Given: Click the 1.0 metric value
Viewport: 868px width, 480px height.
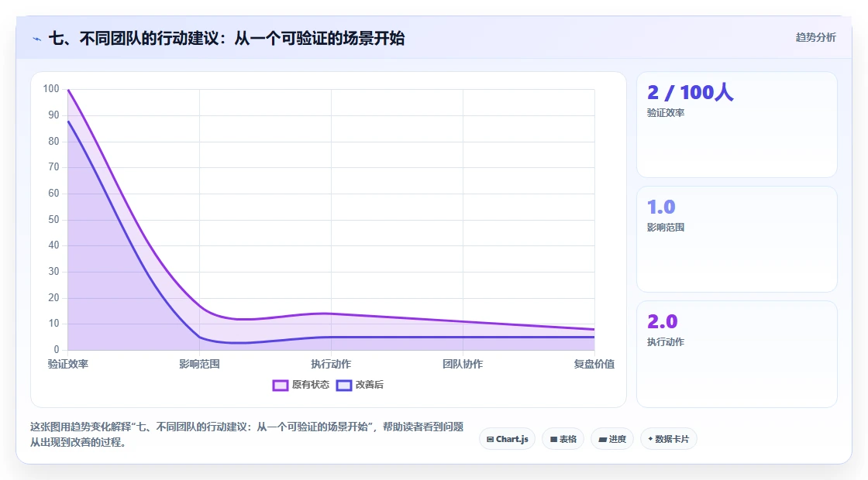Looking at the screenshot, I should (x=661, y=207).
